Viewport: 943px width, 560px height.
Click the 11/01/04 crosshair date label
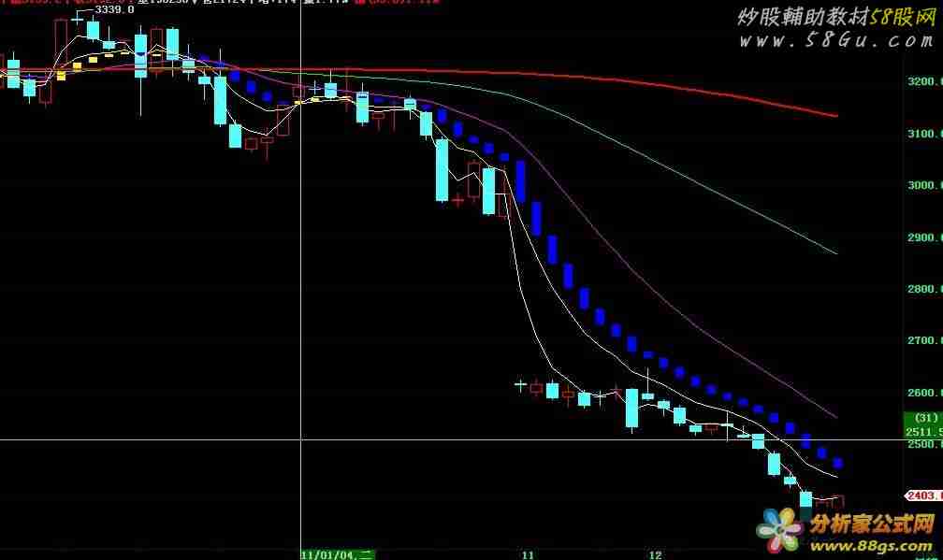338,554
